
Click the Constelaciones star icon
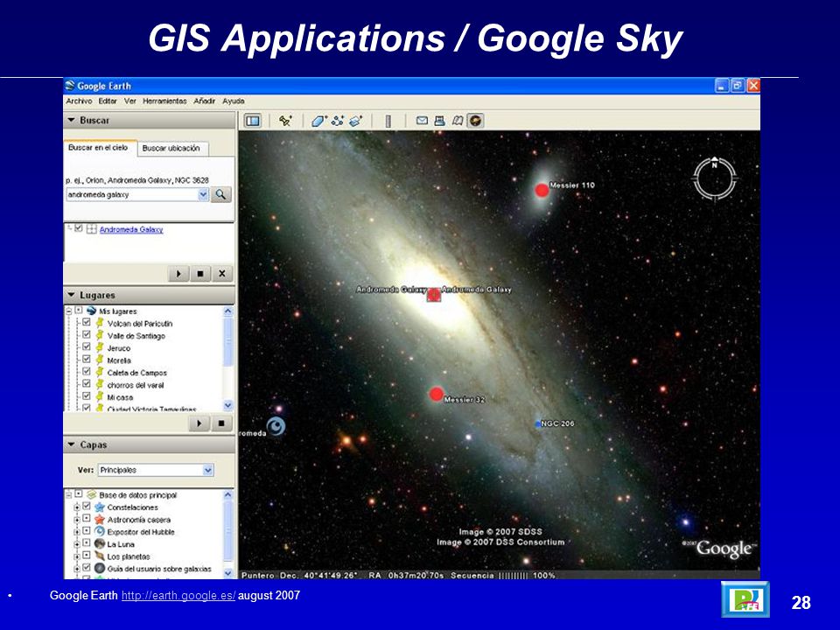click(x=100, y=507)
